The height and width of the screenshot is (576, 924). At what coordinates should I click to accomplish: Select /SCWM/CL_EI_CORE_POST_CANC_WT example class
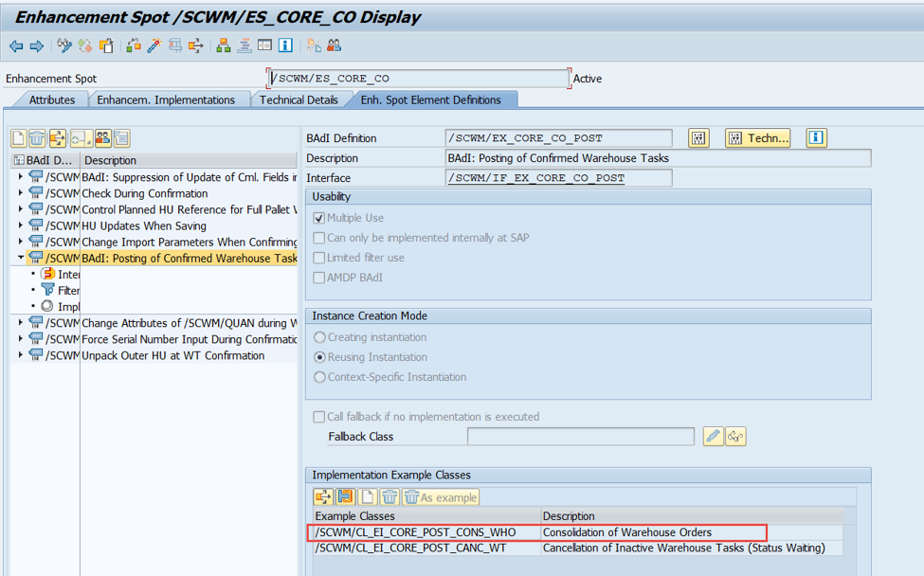(410, 548)
